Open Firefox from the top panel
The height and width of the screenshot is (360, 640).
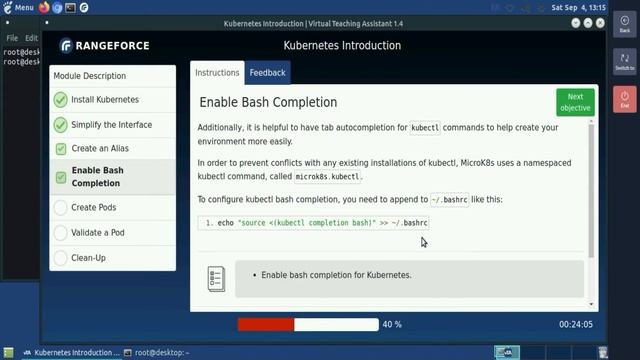coord(44,7)
